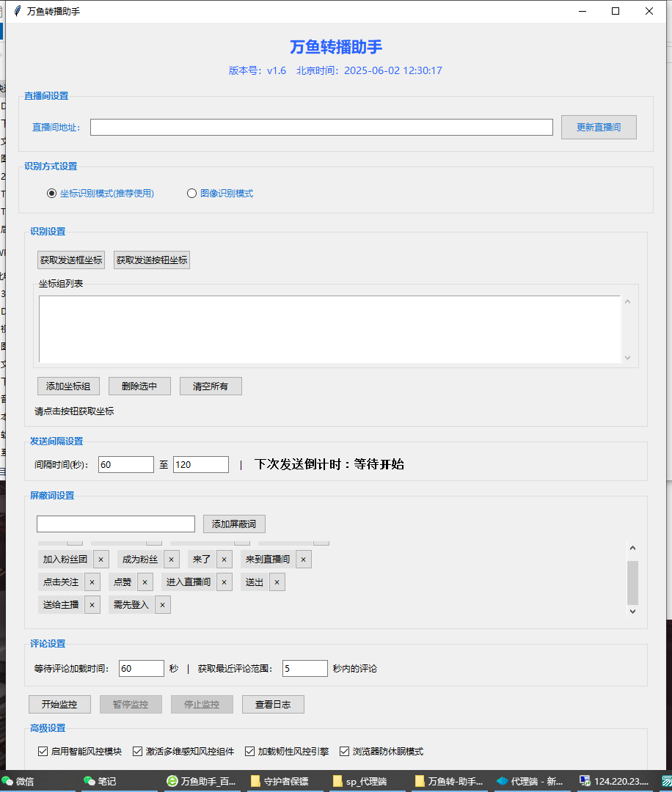Open logs via the 查看日志 button
The height and width of the screenshot is (792, 672).
click(x=273, y=704)
